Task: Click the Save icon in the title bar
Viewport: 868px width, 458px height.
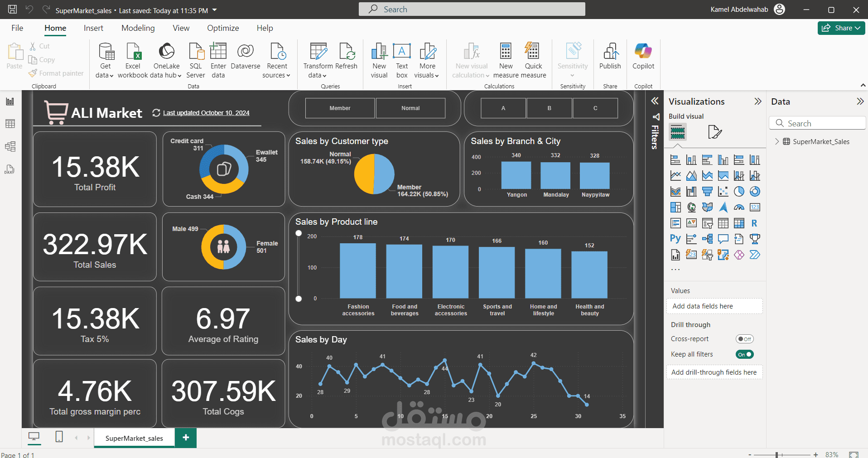Action: pyautogui.click(x=13, y=10)
